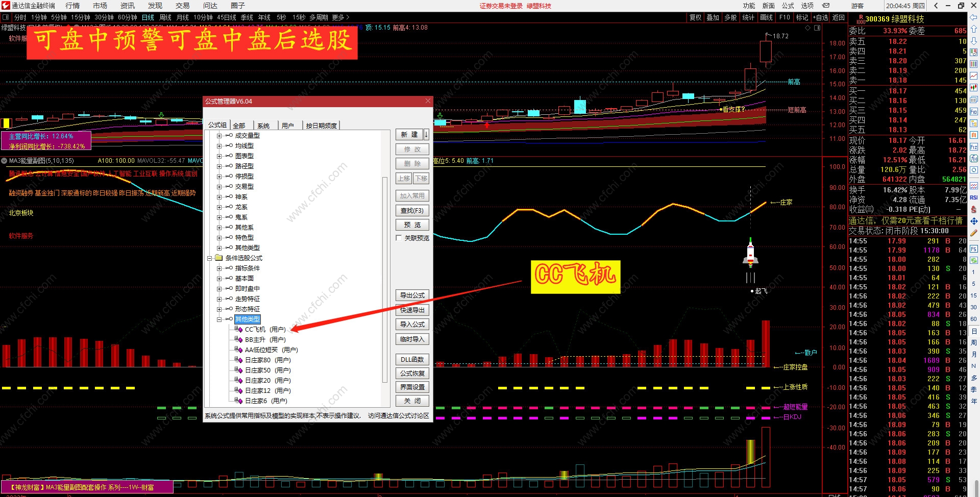Image resolution: width=980 pixels, height=497 pixels.
Task: Select the pencil drawing tool icon
Action: pos(973,233)
